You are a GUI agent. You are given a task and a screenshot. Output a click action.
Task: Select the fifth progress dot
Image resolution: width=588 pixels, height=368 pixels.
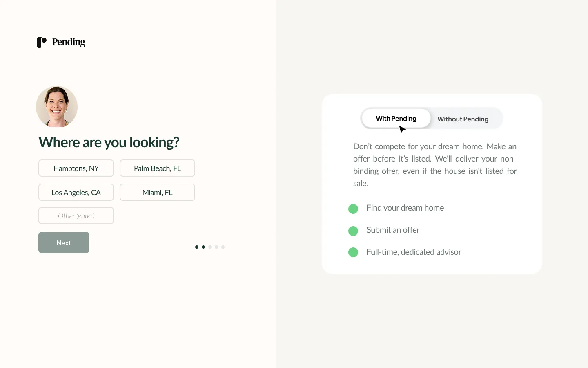pyautogui.click(x=223, y=247)
